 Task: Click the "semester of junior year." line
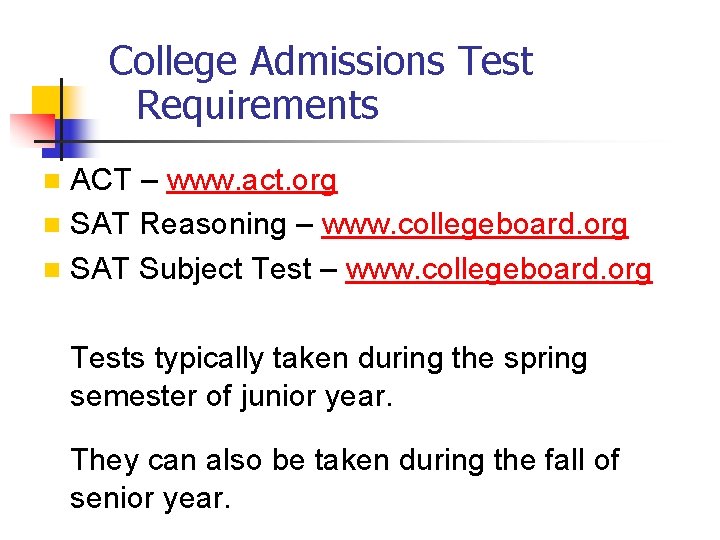[x=232, y=396]
